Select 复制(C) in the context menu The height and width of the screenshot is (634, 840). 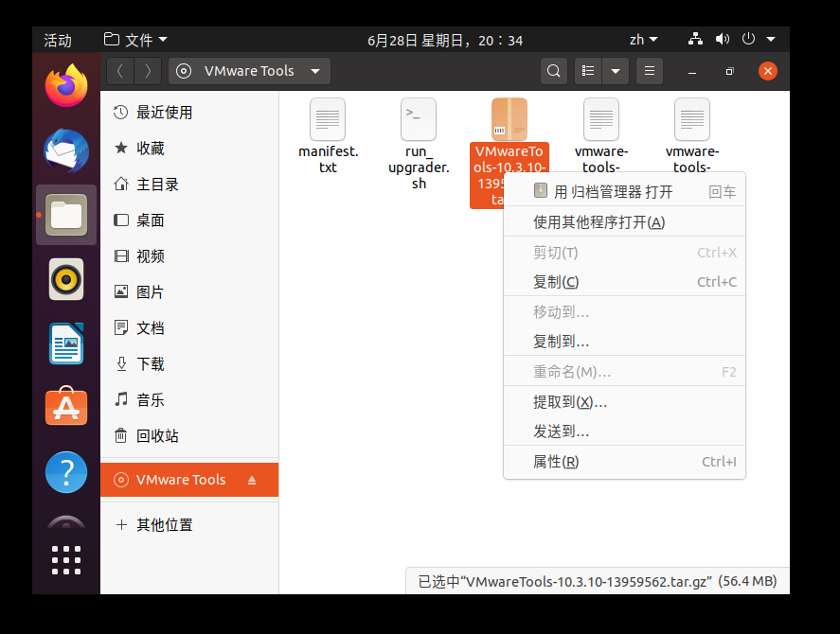(x=625, y=282)
